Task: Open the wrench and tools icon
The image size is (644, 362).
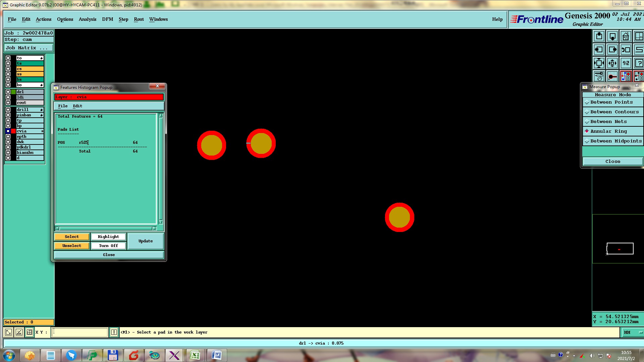Action: coord(599,76)
